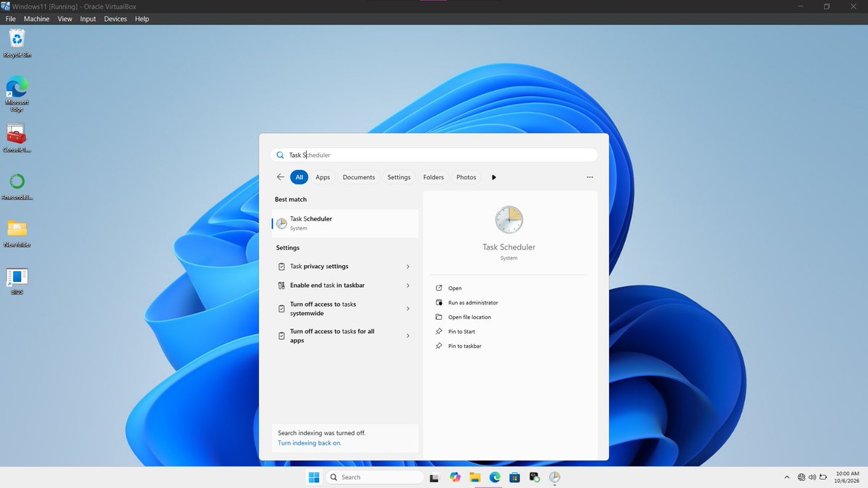
Task: Click Turn indexing back on link
Action: point(310,442)
